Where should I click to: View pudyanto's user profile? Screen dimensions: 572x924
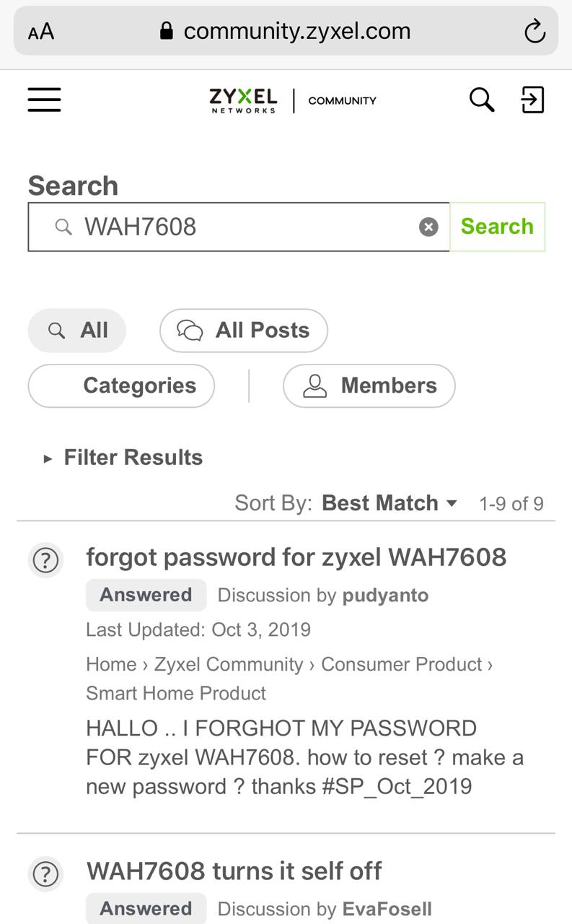coord(385,596)
